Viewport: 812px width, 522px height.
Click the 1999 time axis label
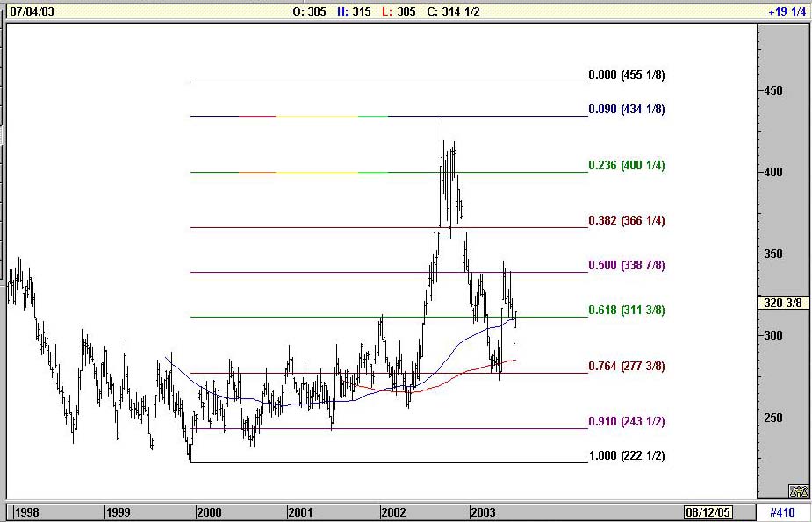tap(118, 512)
